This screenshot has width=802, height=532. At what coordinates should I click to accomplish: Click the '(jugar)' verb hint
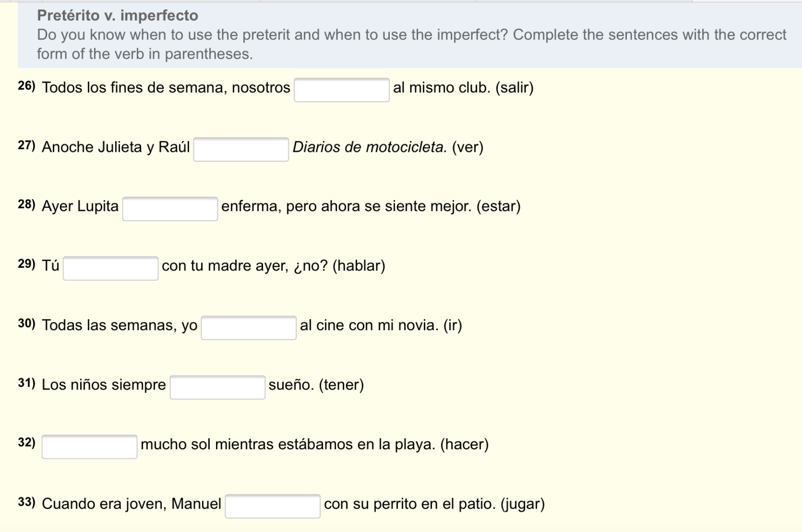pyautogui.click(x=522, y=504)
